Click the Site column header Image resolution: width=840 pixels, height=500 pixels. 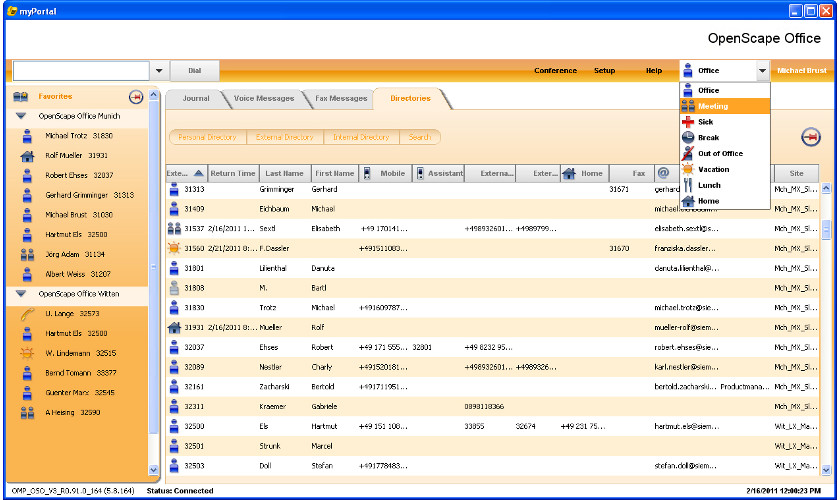pos(796,173)
